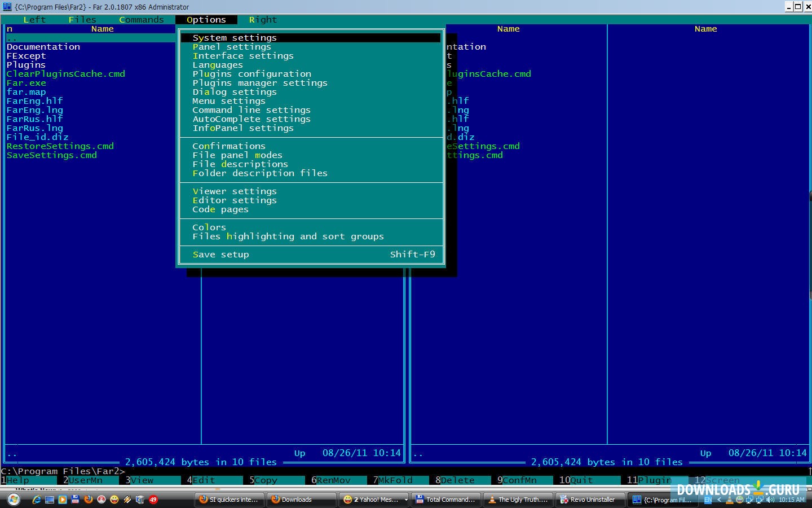Select RestoreSettings.cmd in left panel
812x508 pixels.
coord(60,146)
